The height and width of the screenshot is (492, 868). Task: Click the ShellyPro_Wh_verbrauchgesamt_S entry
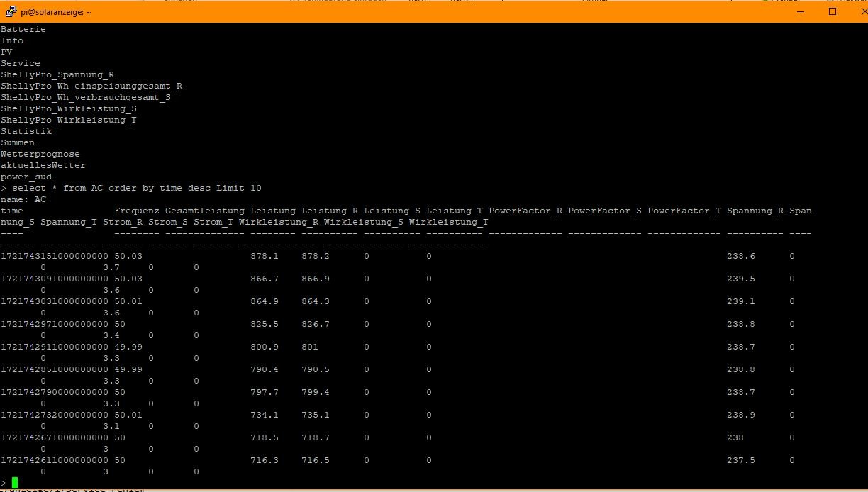click(86, 97)
